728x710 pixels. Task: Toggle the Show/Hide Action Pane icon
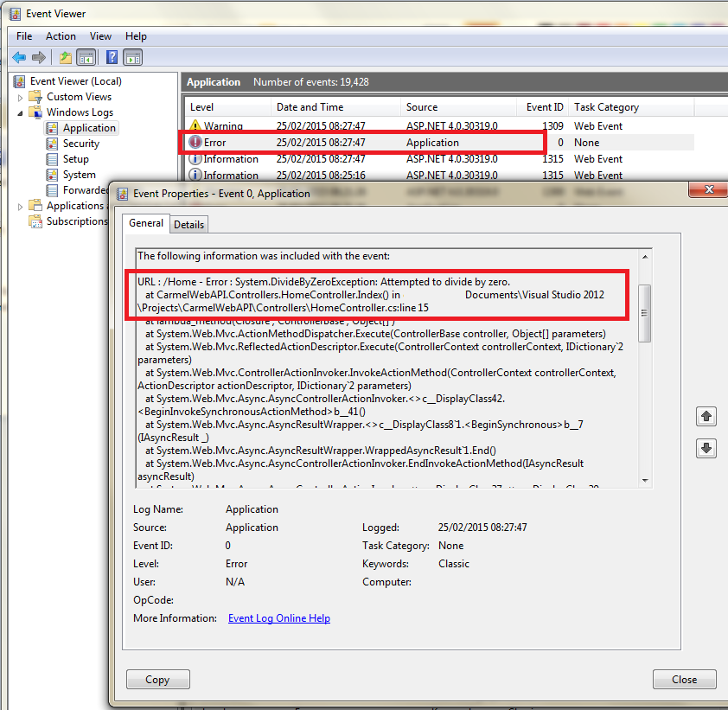pyautogui.click(x=133, y=58)
